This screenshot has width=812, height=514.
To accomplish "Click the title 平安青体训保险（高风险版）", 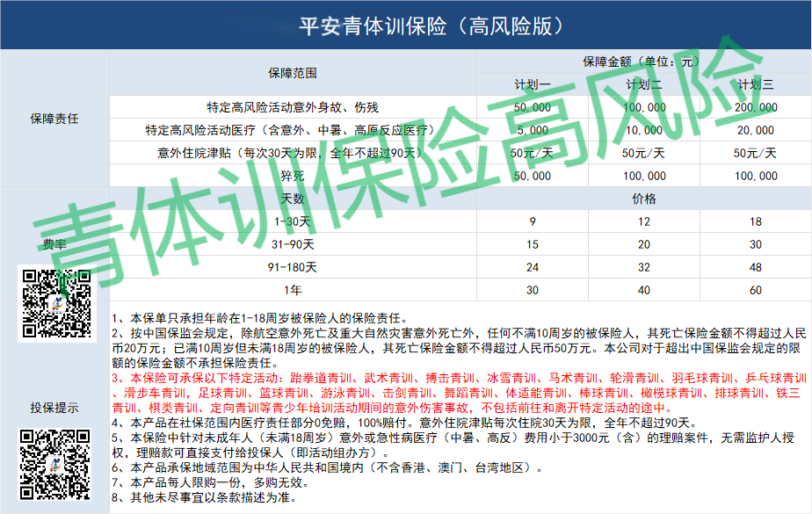I will click(431, 25).
